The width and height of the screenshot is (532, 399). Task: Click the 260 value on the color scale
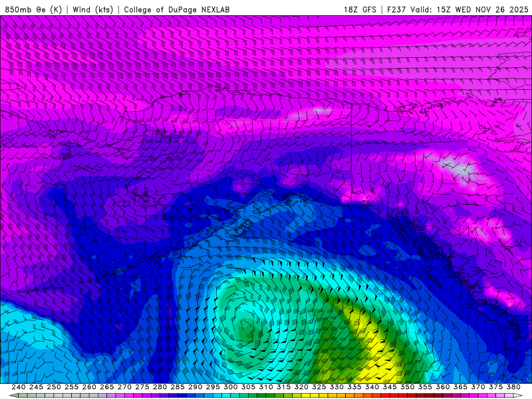pos(89,387)
